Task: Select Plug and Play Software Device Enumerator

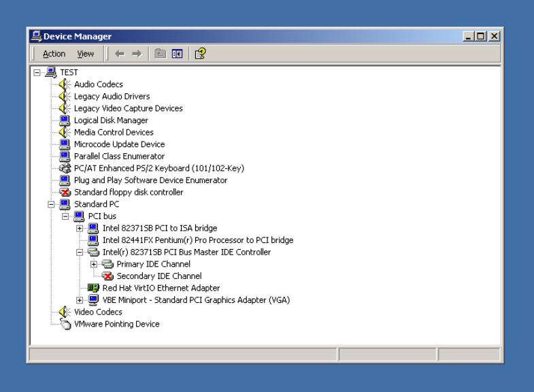Action: pos(150,180)
